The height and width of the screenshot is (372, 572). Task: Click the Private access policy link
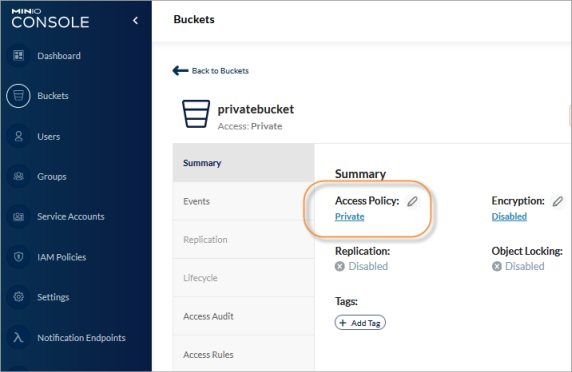click(x=349, y=217)
